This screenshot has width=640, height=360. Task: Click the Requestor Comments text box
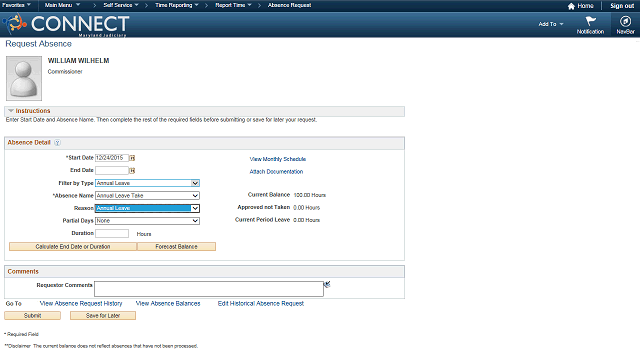pyautogui.click(x=209, y=289)
